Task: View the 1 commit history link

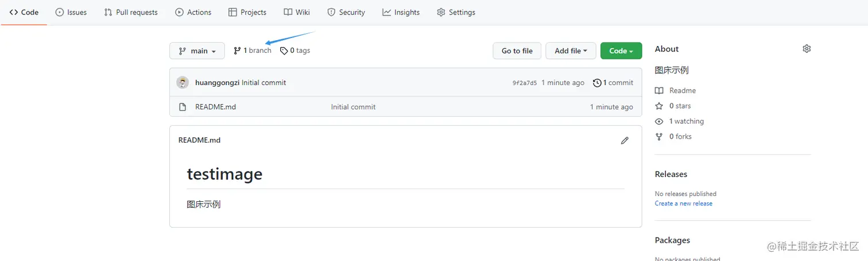Action: pyautogui.click(x=613, y=83)
